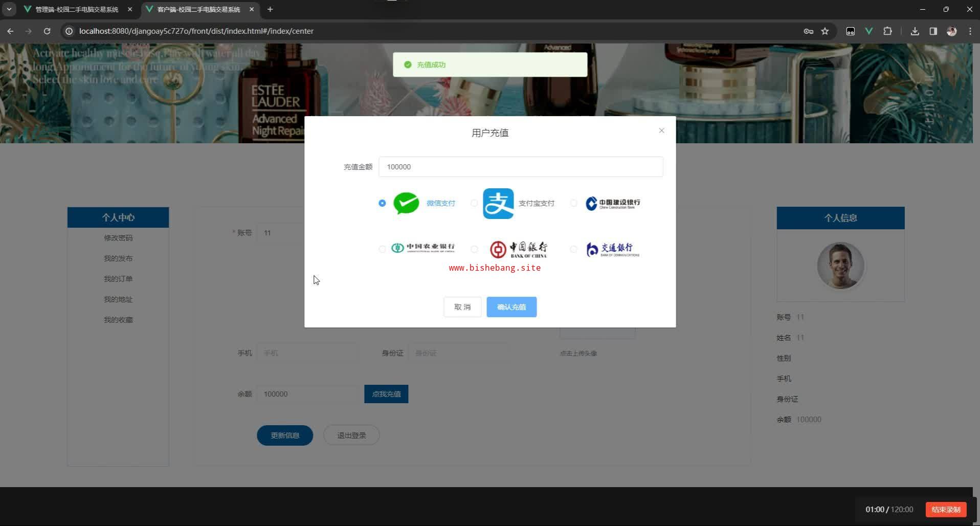Image resolution: width=980 pixels, height=526 pixels.
Task: Open 修改密码 in the personal center menu
Action: click(118, 238)
